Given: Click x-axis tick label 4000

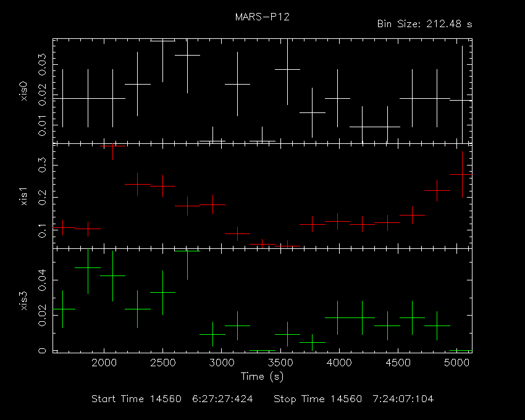Looking at the screenshot, I should (x=339, y=363).
